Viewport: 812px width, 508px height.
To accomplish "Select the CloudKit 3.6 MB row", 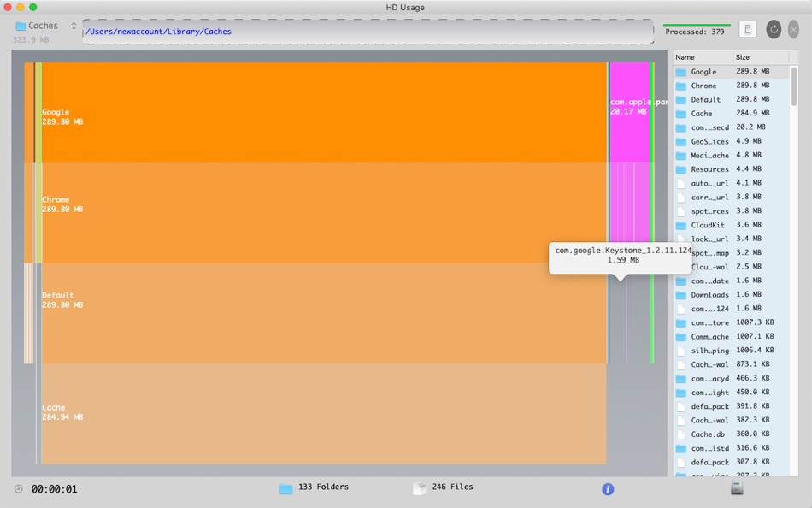I will coord(731,225).
